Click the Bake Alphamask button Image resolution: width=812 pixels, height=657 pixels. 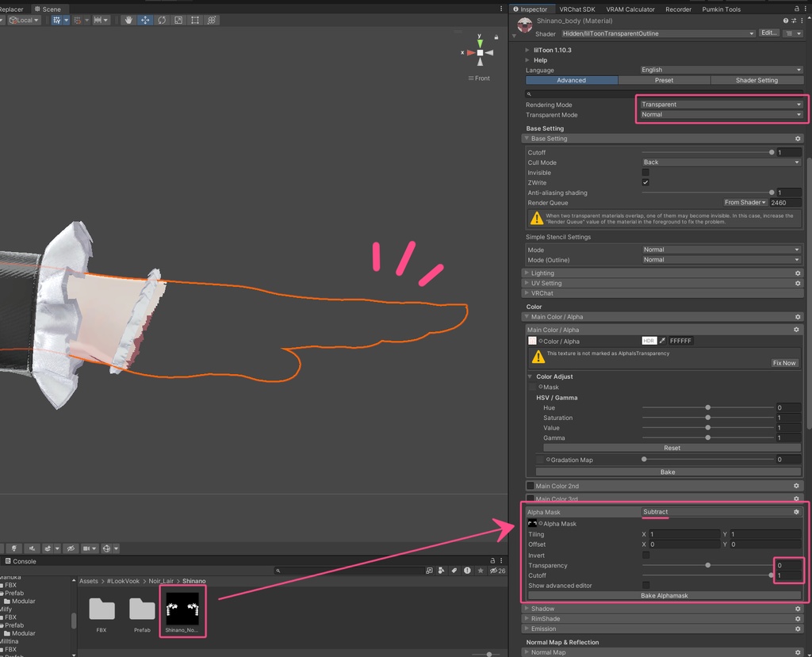(x=664, y=595)
